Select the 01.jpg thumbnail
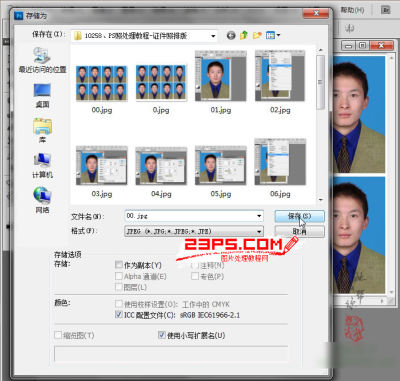This screenshot has height=381, width=400. click(x=221, y=76)
